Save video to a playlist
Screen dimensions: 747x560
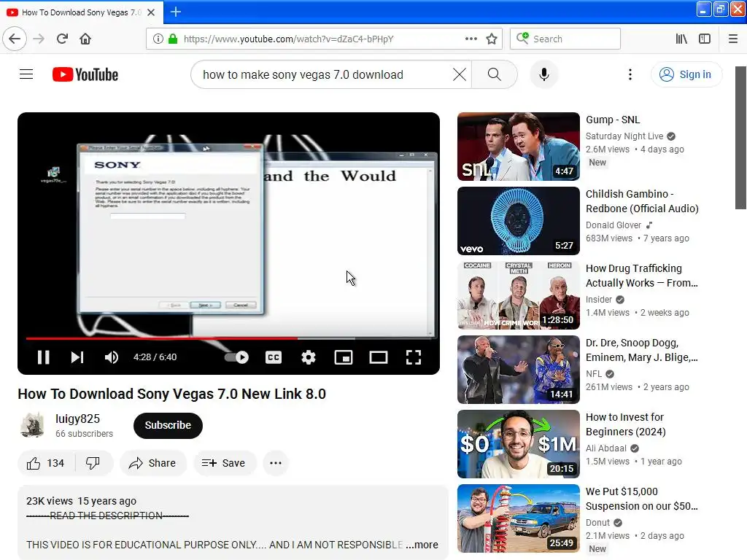coord(223,463)
